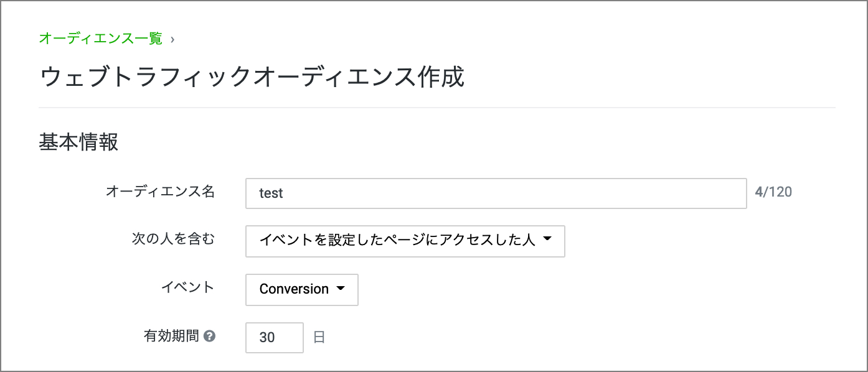Screen dimensions: 868x372
Task: Click the arrow on the Conversion dropdown
Action: (340, 289)
